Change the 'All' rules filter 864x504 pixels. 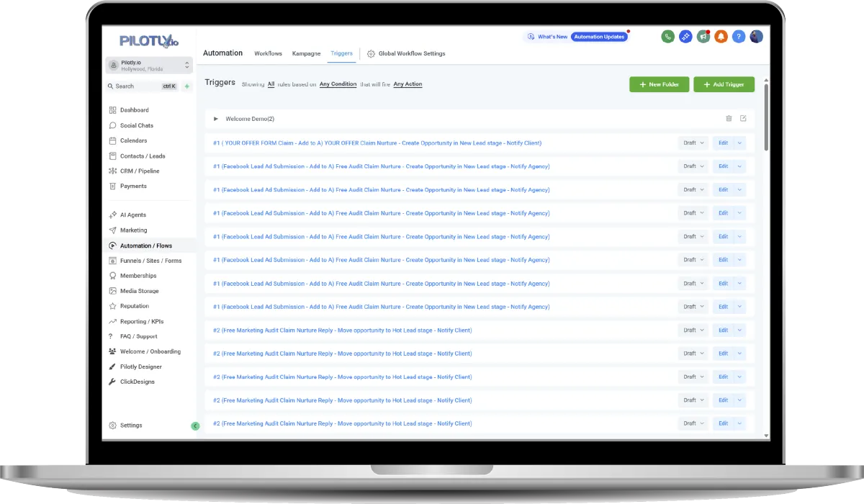tap(271, 84)
